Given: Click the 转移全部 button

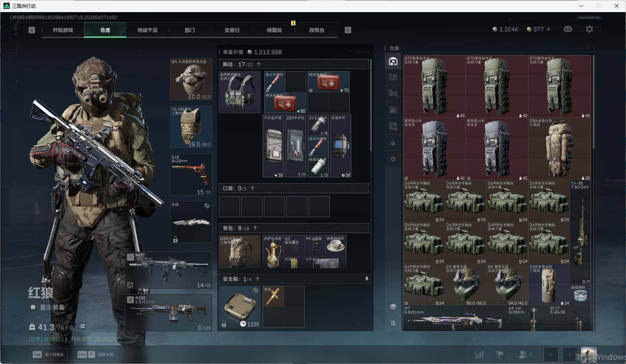Looking at the screenshot, I should pyautogui.click(x=96, y=354).
